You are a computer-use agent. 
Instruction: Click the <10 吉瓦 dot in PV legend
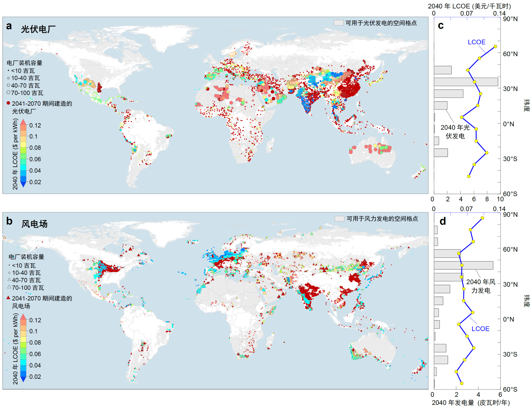tap(8, 71)
